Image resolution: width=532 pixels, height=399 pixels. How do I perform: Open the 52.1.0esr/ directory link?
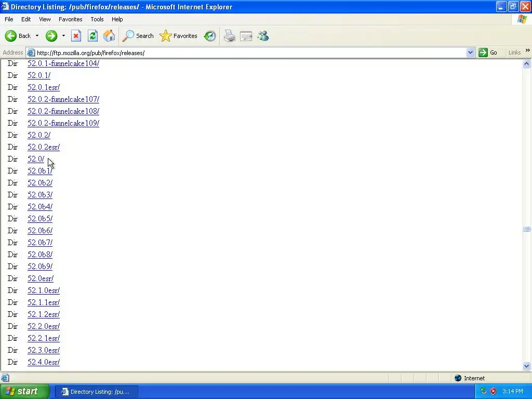pos(44,290)
